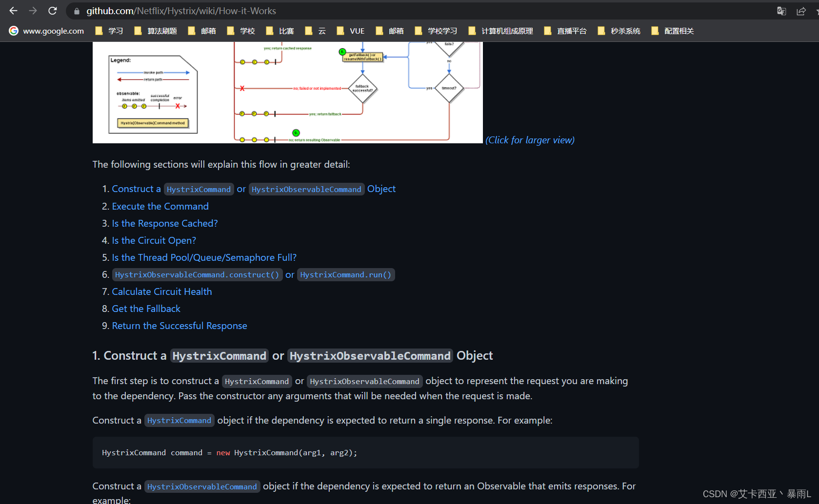Open the 秒杀系统 bookmark folder
The height and width of the screenshot is (504, 819).
pyautogui.click(x=619, y=31)
